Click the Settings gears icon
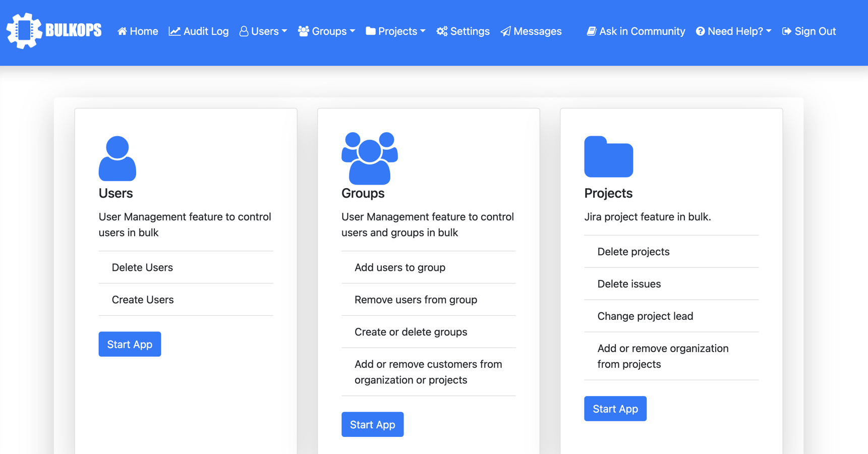This screenshot has height=454, width=868. click(x=442, y=31)
